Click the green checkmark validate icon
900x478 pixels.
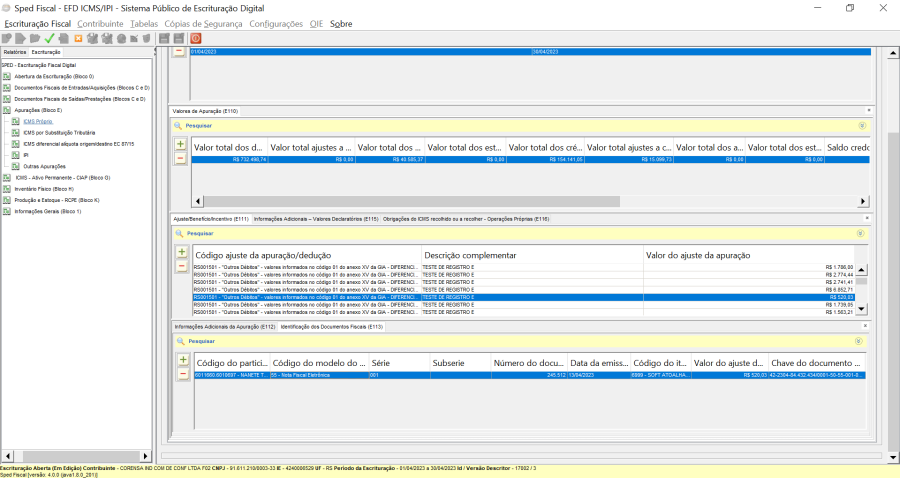pyautogui.click(x=49, y=38)
